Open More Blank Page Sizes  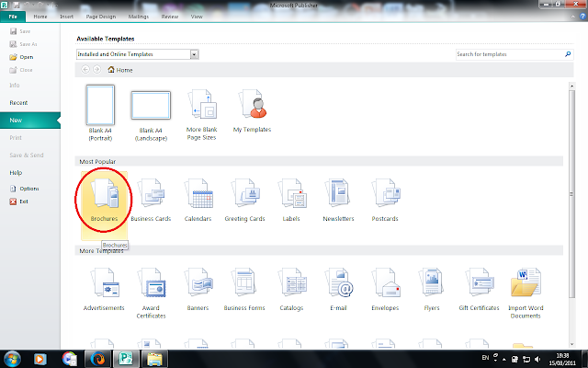pyautogui.click(x=202, y=114)
